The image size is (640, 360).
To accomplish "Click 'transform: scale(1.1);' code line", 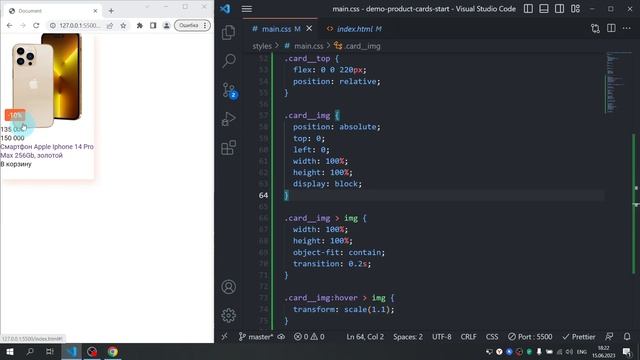I will 344,309.
